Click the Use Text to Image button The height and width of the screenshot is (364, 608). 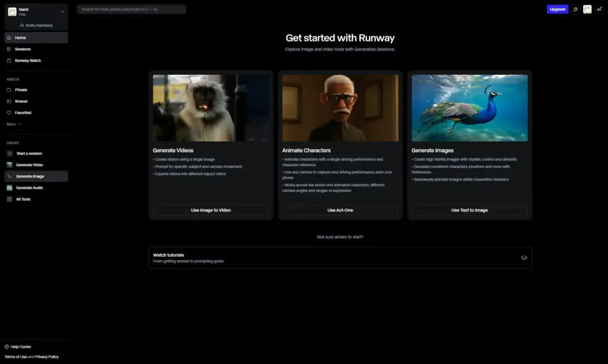pos(470,210)
